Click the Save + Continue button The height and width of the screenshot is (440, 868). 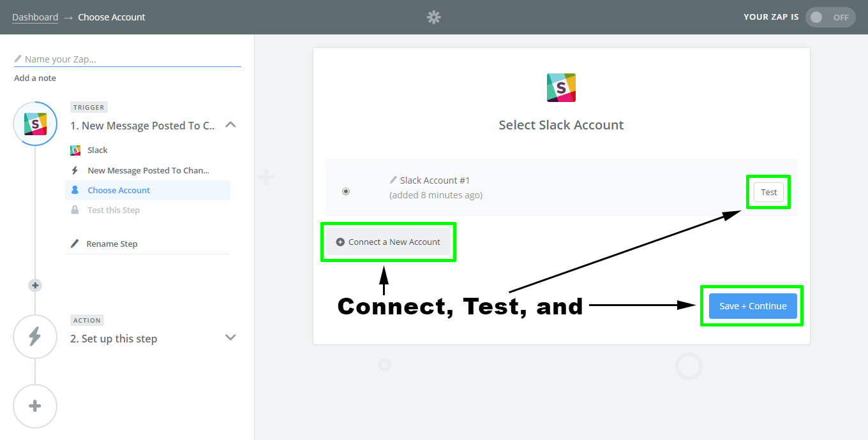752,306
